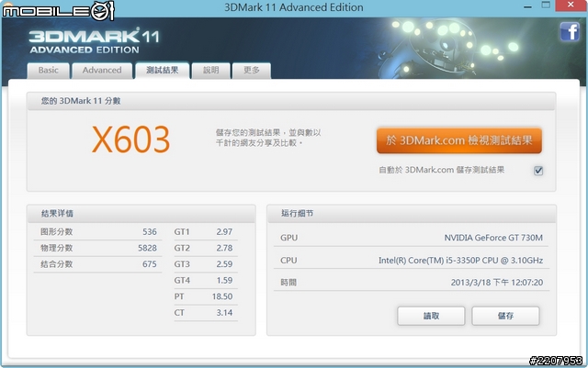Viewport: 588px width, 368px height.
Task: Click the CT value 3.14
Action: [224, 313]
